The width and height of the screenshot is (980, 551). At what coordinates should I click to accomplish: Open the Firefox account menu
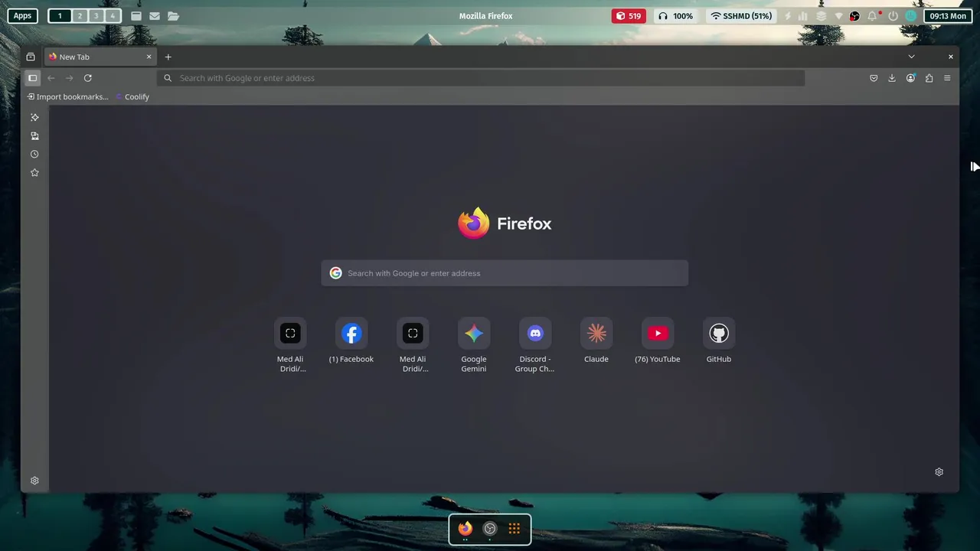pos(910,78)
